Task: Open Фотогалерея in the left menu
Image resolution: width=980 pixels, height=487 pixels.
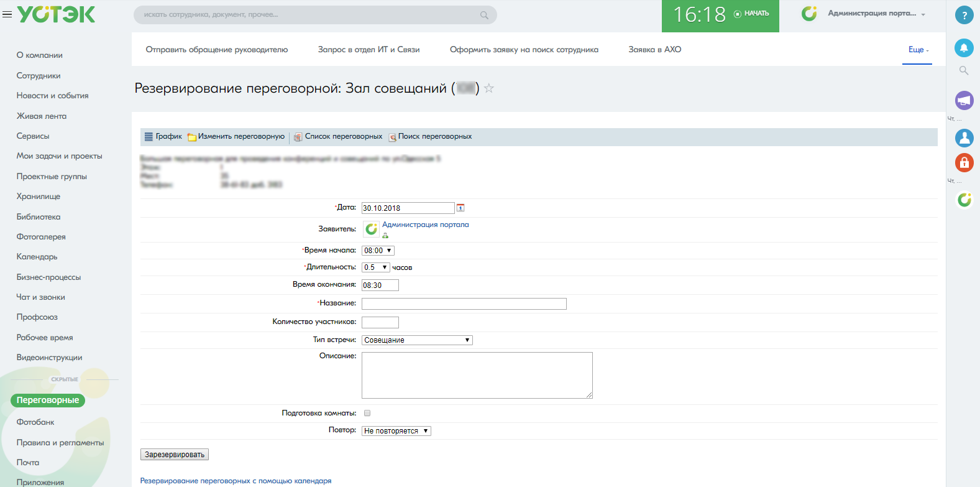Action: pyautogui.click(x=41, y=237)
